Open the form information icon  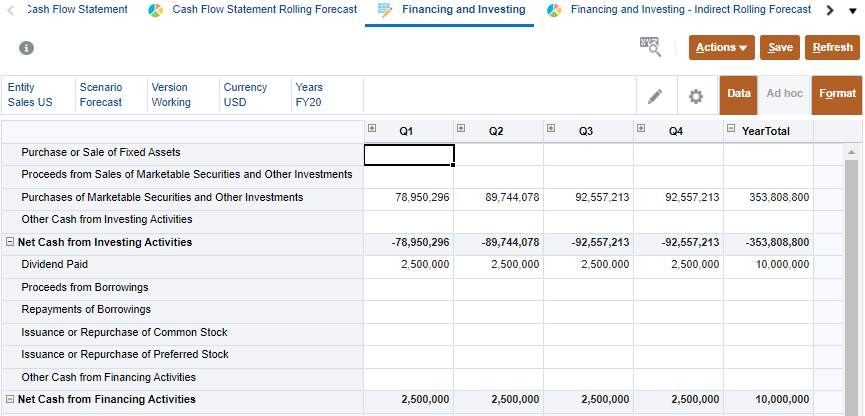pos(26,48)
